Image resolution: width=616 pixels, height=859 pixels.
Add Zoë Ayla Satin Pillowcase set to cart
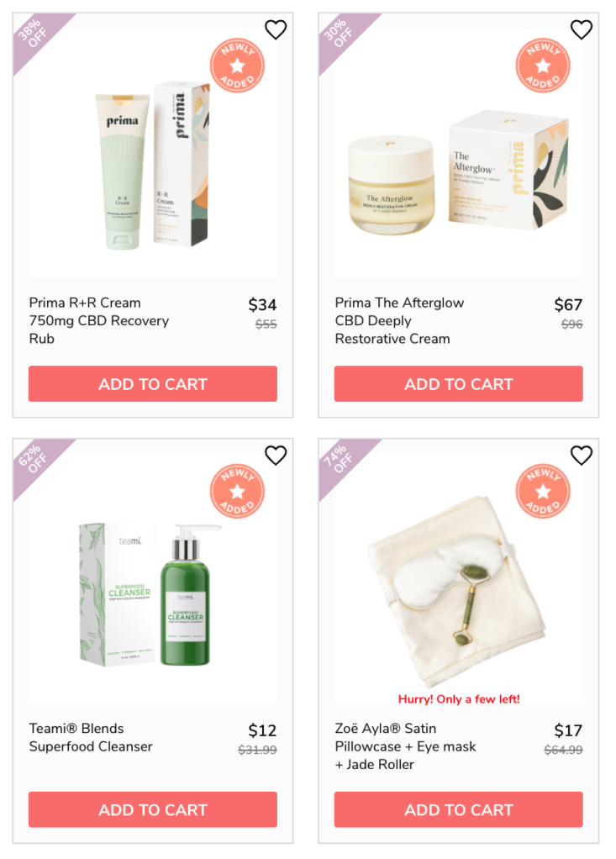tap(458, 809)
